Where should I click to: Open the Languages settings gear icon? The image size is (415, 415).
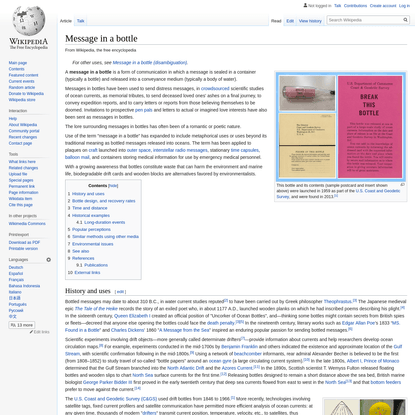click(x=49, y=260)
